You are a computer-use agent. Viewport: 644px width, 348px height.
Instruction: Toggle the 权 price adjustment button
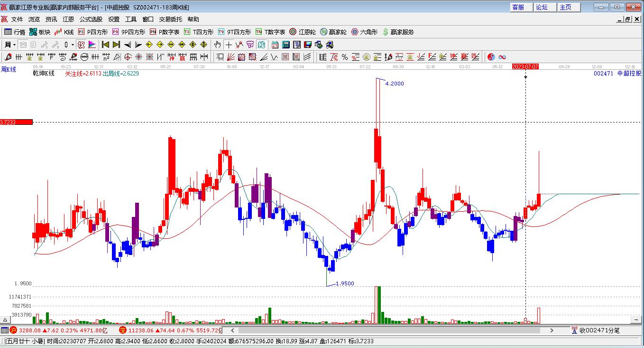(81, 45)
